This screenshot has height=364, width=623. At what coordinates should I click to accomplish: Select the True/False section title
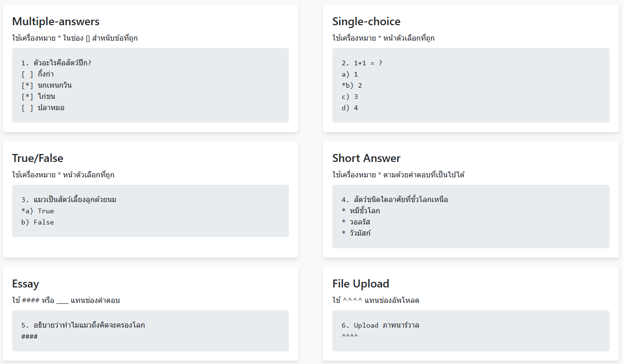click(37, 158)
